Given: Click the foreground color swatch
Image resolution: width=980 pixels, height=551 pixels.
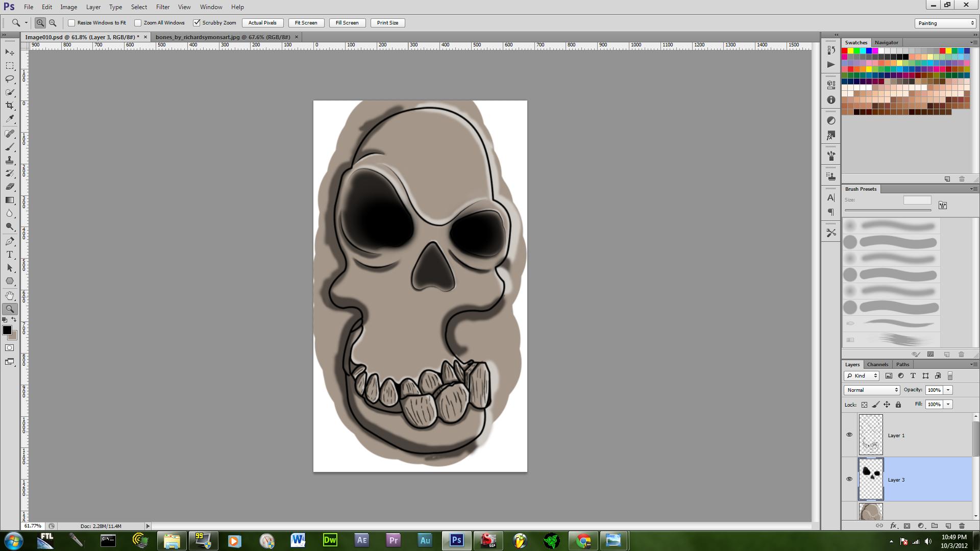Looking at the screenshot, I should [x=7, y=330].
